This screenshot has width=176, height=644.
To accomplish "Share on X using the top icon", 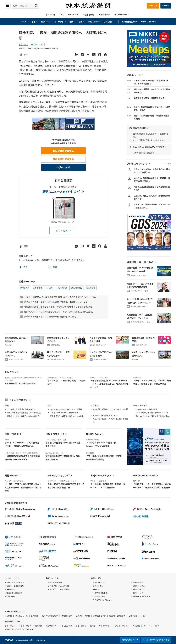I will (x=94, y=54).
